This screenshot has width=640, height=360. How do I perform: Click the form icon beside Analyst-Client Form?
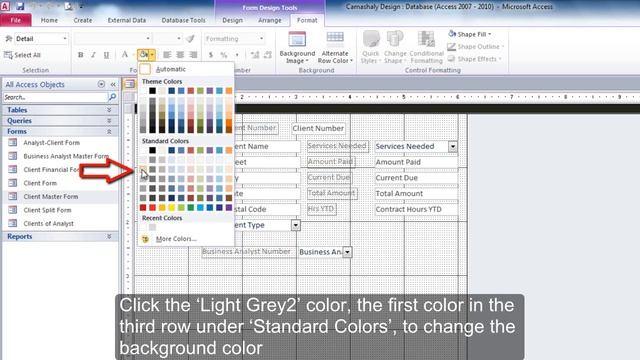(x=13, y=142)
